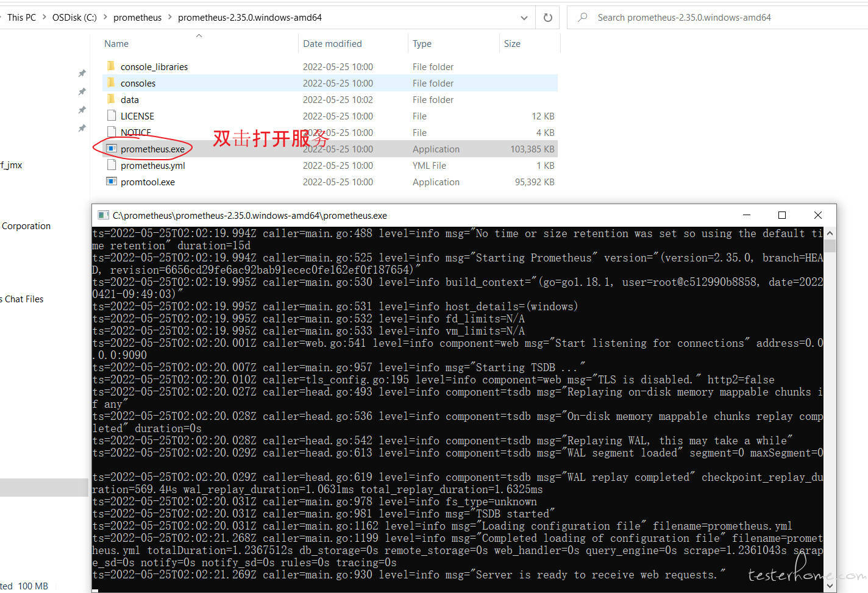Click the 103,385 KB size cell
Viewport: 868px width, 593px height.
pyautogui.click(x=532, y=149)
